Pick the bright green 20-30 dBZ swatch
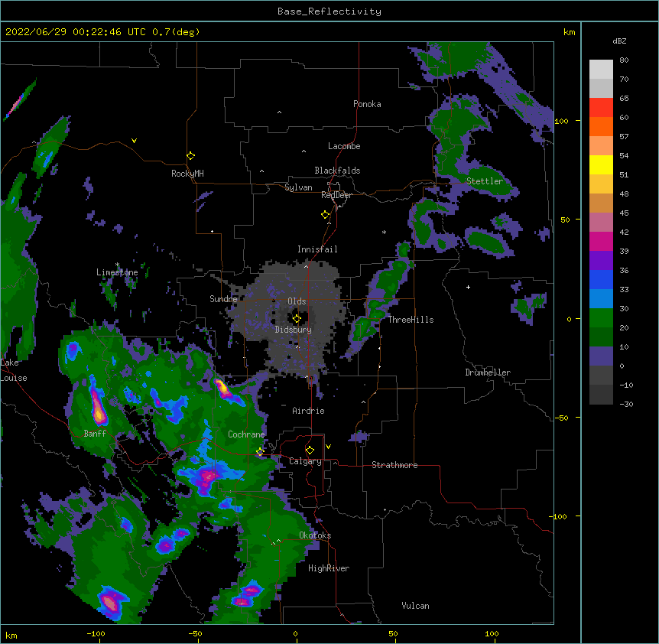The image size is (659, 644). [x=601, y=318]
